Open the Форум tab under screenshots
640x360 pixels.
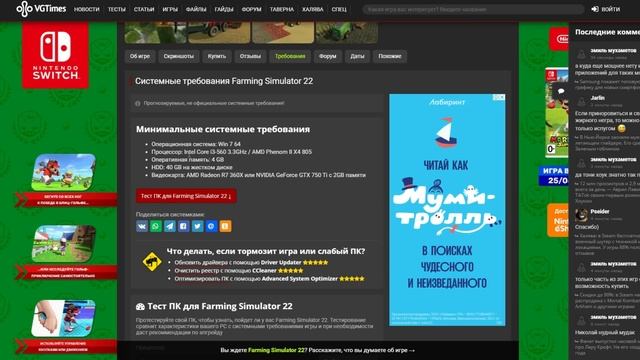coord(328,56)
